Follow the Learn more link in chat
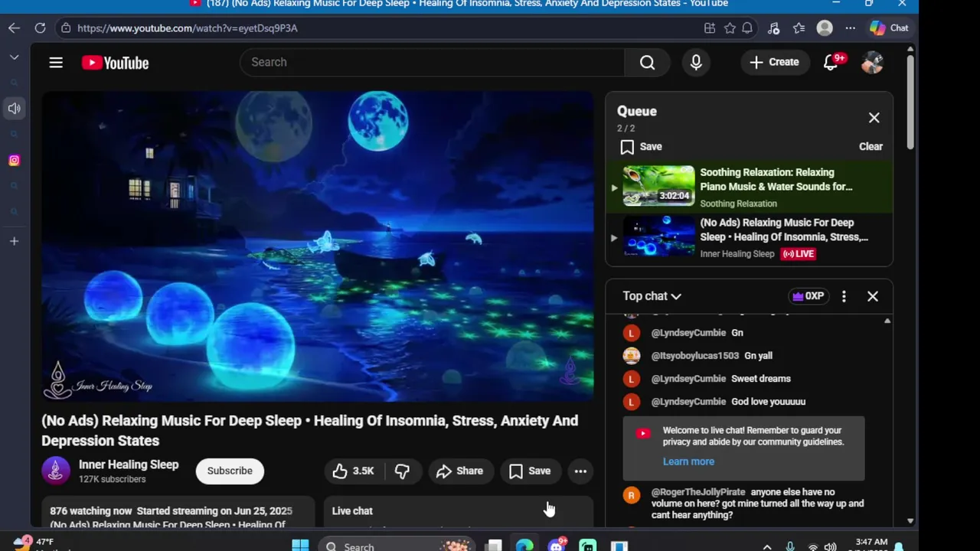Image resolution: width=980 pixels, height=551 pixels. coord(688,461)
